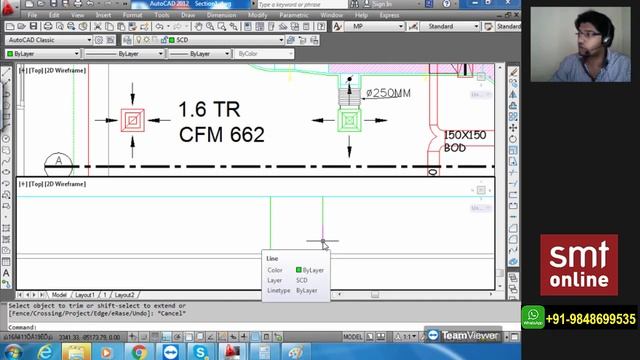Click the Open file icon in toolbar
This screenshot has width=640, height=360.
click(x=22, y=27)
